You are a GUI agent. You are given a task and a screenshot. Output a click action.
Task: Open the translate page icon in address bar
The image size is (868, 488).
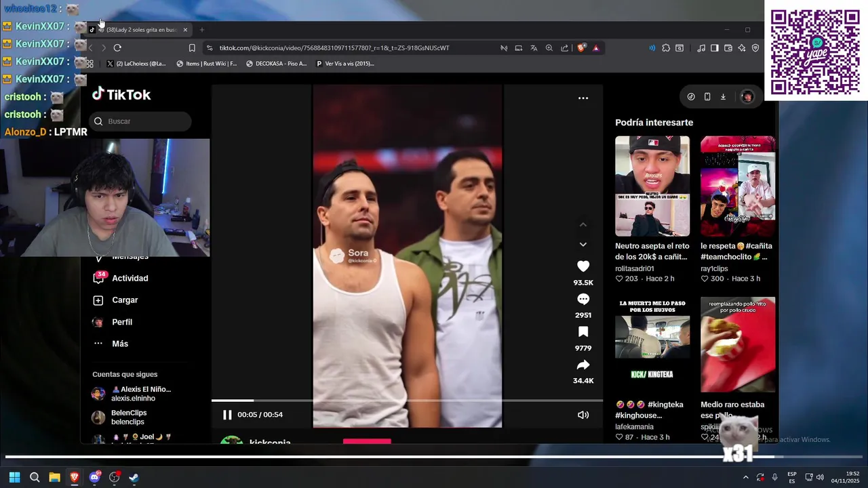coord(534,48)
